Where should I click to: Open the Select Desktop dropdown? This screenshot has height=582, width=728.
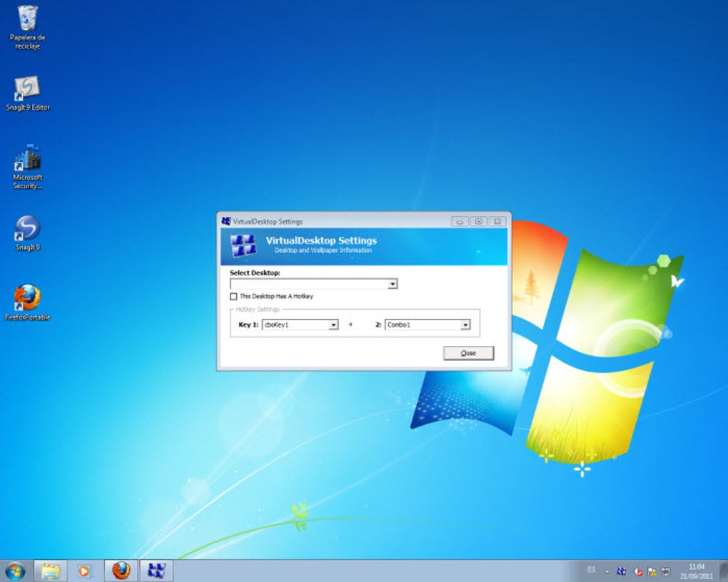(392, 283)
